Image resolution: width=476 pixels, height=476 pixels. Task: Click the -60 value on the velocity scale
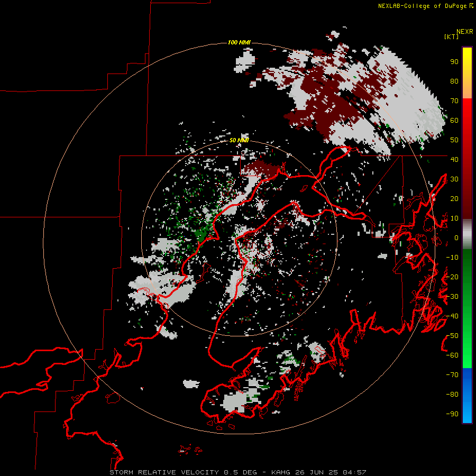[452, 355]
